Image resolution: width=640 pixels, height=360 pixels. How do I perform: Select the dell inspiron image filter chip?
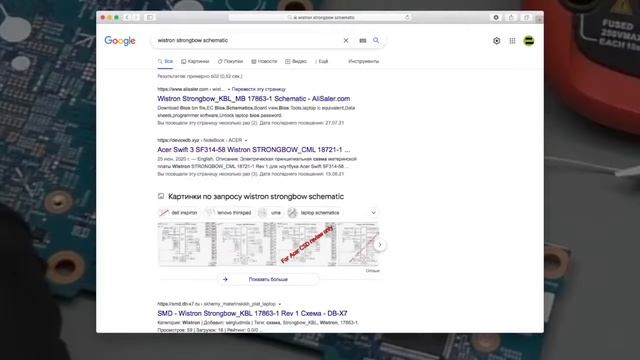[x=178, y=213]
